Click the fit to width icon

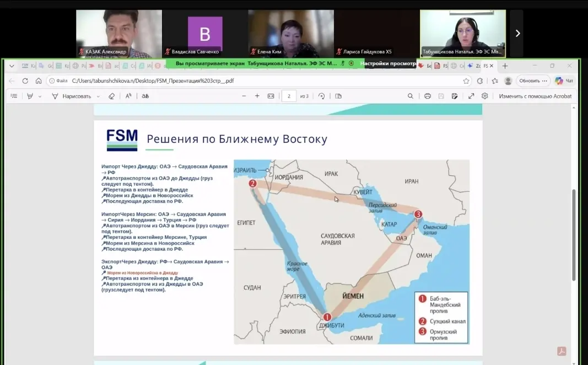coord(271,96)
